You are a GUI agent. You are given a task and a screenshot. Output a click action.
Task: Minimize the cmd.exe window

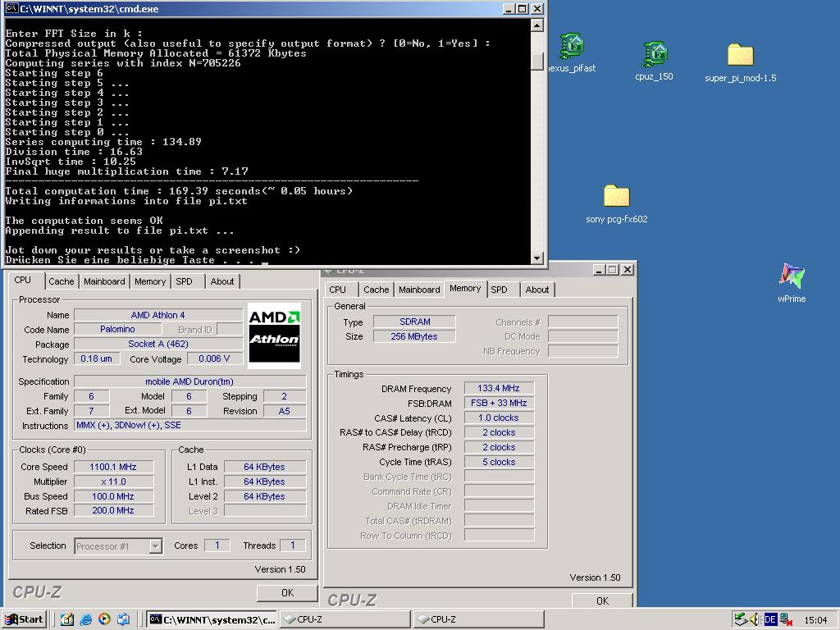[509, 8]
